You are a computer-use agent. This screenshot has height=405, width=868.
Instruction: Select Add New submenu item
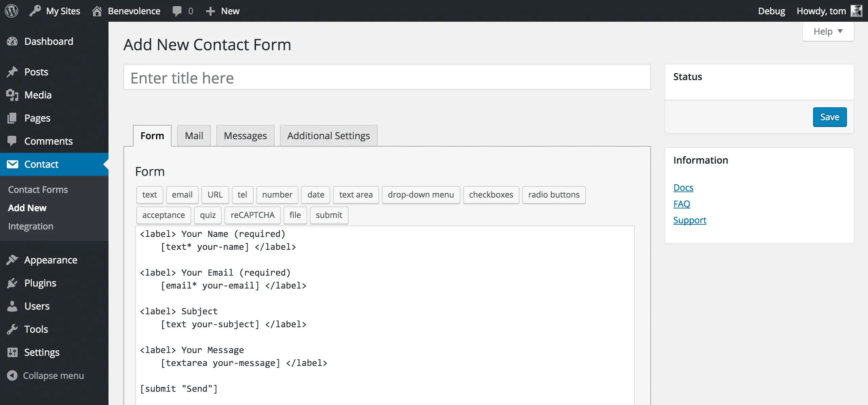click(27, 208)
